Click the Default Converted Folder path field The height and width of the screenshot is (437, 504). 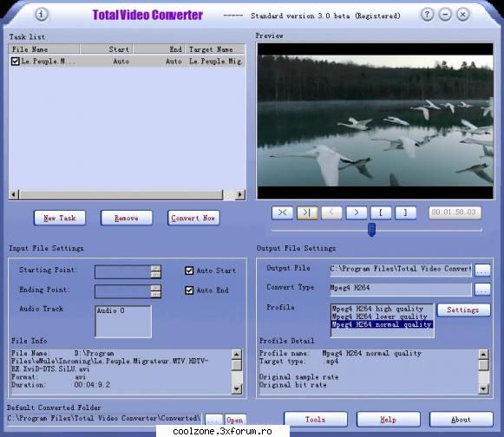(104, 419)
